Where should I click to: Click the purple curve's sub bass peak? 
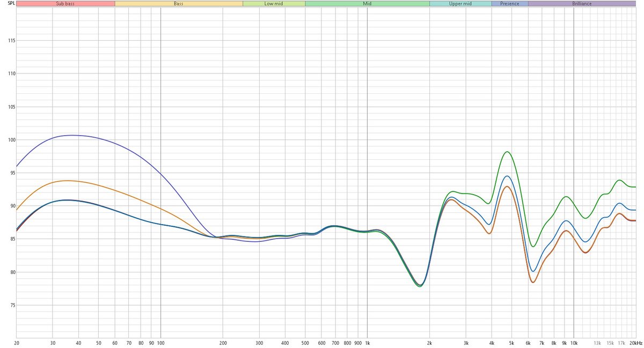(x=72, y=135)
